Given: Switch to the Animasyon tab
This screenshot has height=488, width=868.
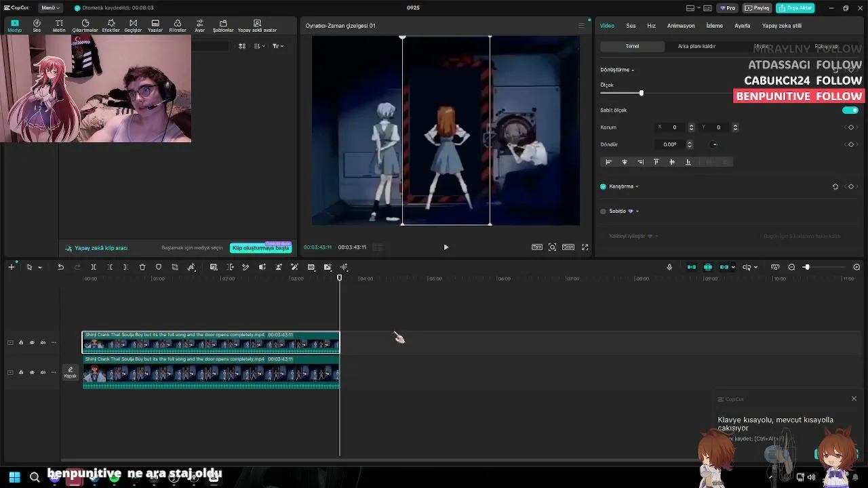Looking at the screenshot, I should click(681, 26).
